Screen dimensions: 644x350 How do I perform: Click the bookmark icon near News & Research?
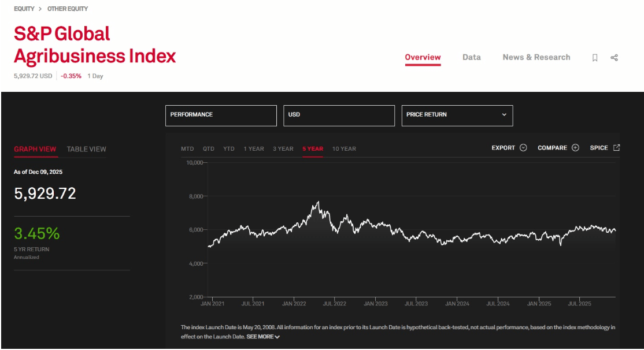pyautogui.click(x=595, y=57)
